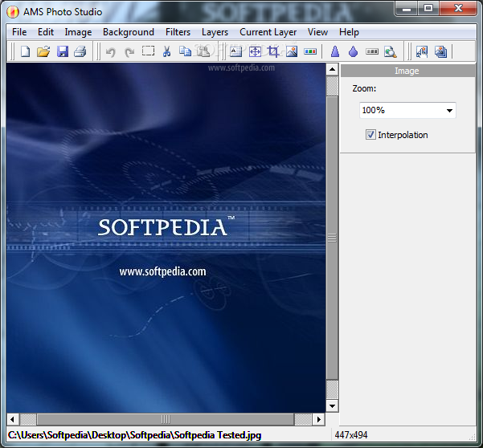
Task: Click the stacked images layers icon
Action: pos(440,51)
